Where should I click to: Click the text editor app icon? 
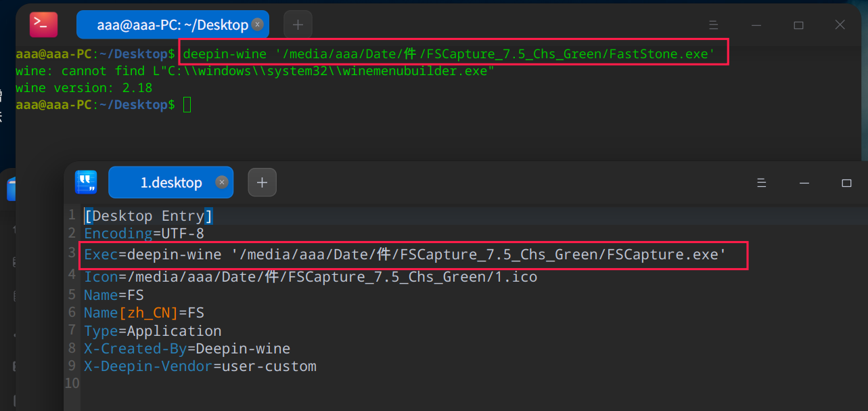[x=86, y=182]
